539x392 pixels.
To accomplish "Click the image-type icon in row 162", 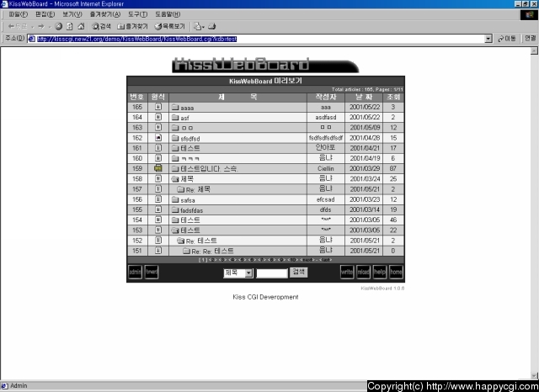I will coord(158,138).
